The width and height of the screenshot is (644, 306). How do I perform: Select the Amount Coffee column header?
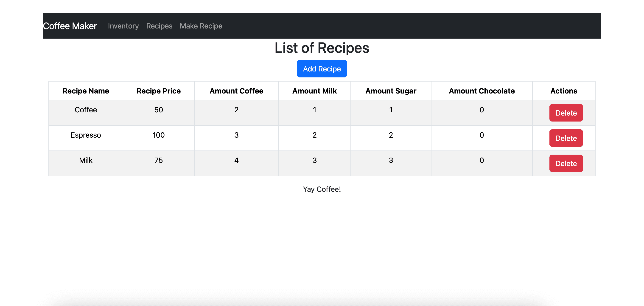(x=236, y=91)
